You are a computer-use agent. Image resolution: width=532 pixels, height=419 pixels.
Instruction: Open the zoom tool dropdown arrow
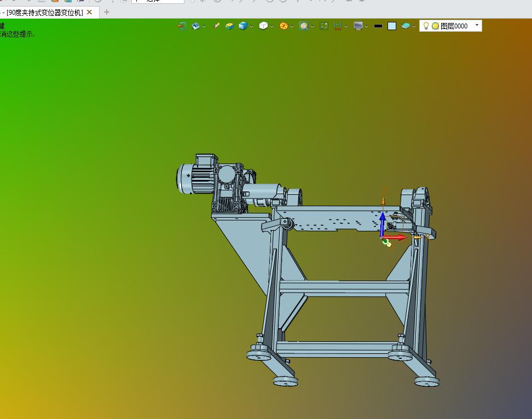point(312,26)
